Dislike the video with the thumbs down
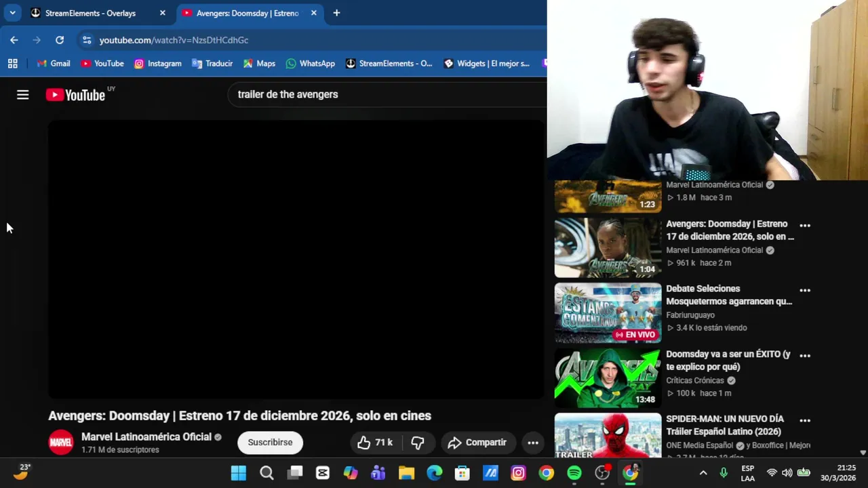Screen dimensions: 868x488 pos(418,443)
